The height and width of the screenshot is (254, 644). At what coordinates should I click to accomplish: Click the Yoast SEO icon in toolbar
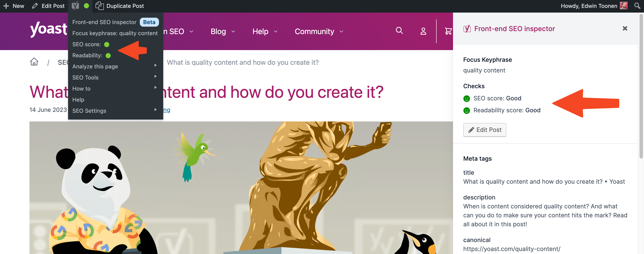[x=76, y=6]
